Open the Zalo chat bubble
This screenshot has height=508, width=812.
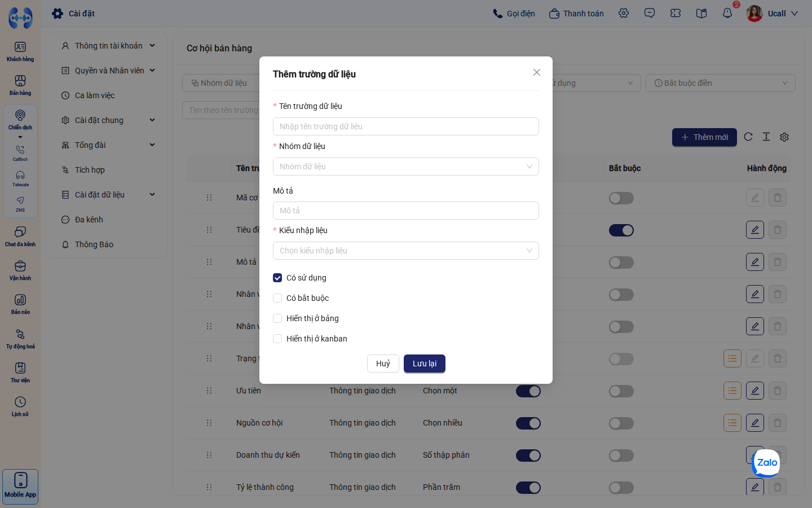pos(767,462)
